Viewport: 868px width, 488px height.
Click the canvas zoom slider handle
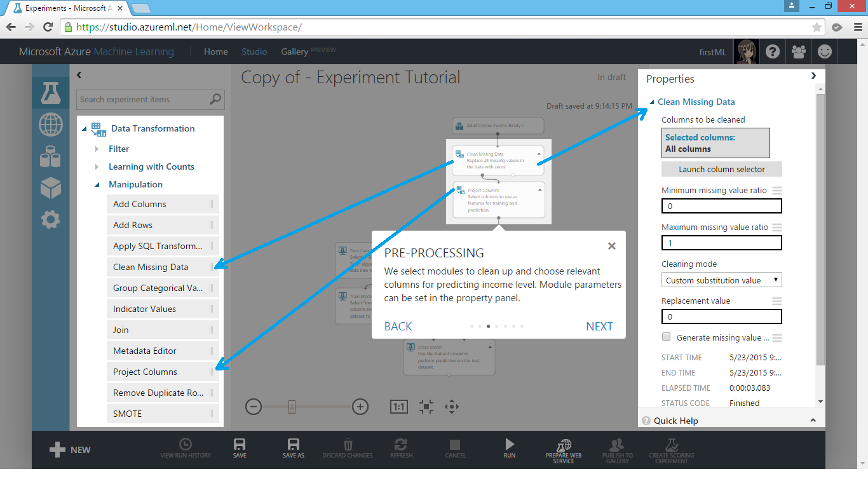[292, 407]
